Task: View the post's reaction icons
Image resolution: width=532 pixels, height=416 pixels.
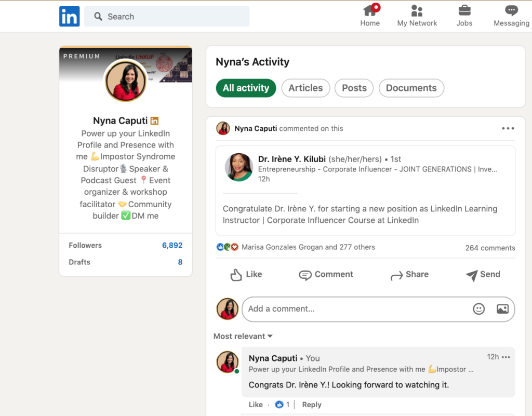Action: [228, 247]
